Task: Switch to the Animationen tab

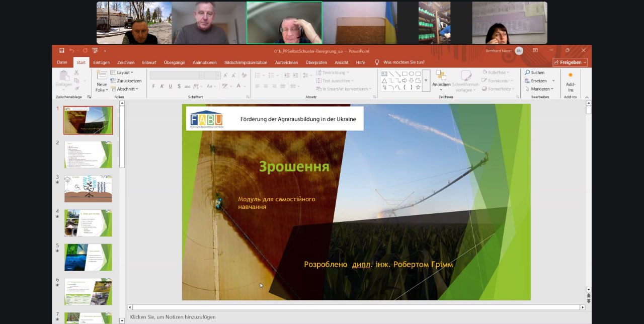Action: 204,62
